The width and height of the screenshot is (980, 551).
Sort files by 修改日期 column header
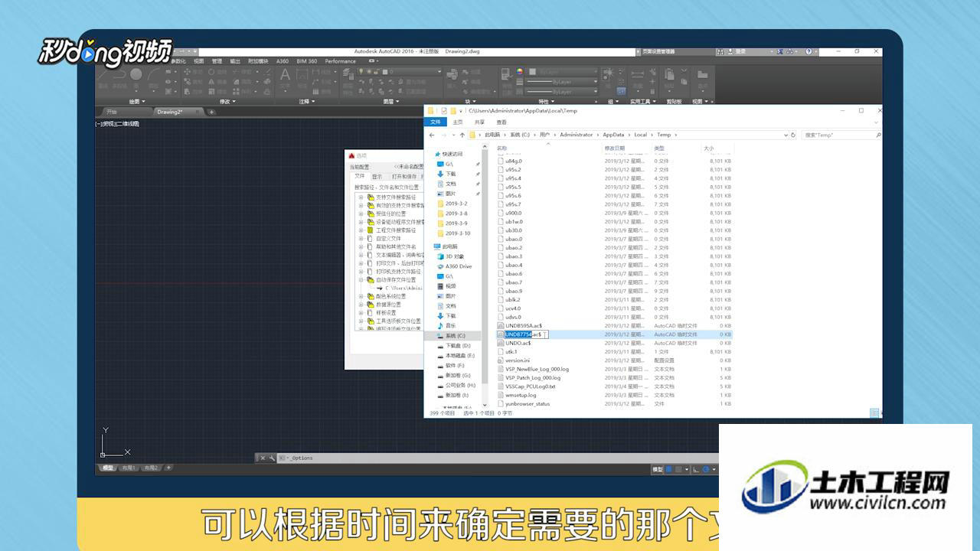click(x=615, y=148)
